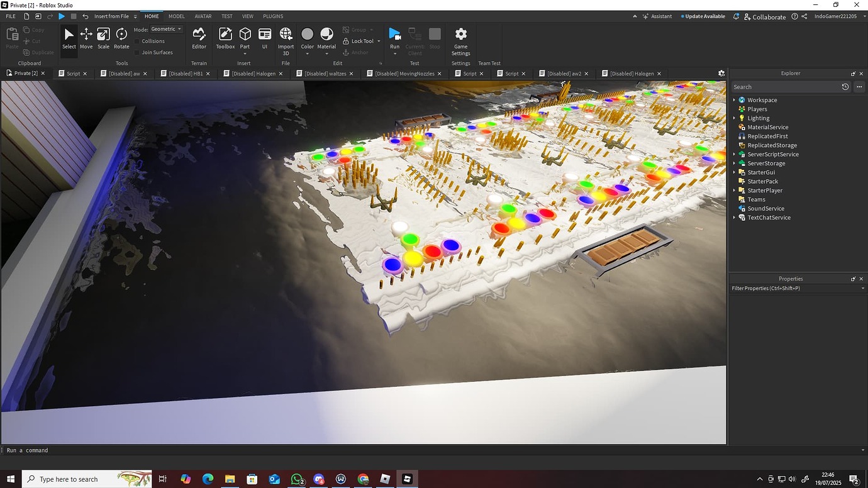Switch to the MODEL ribbon tab
The height and width of the screenshot is (488, 868).
176,16
